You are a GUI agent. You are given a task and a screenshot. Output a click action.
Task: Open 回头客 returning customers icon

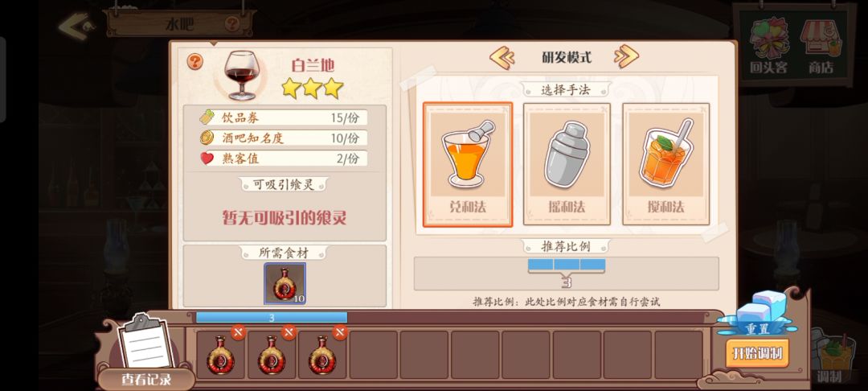pyautogui.click(x=768, y=46)
